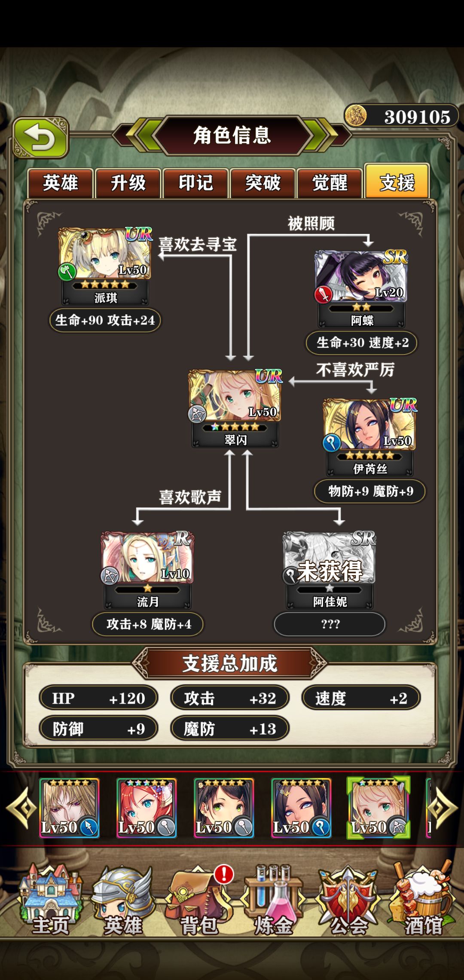Tap the green back arrow button
Screen dimensions: 464x980
[41, 137]
